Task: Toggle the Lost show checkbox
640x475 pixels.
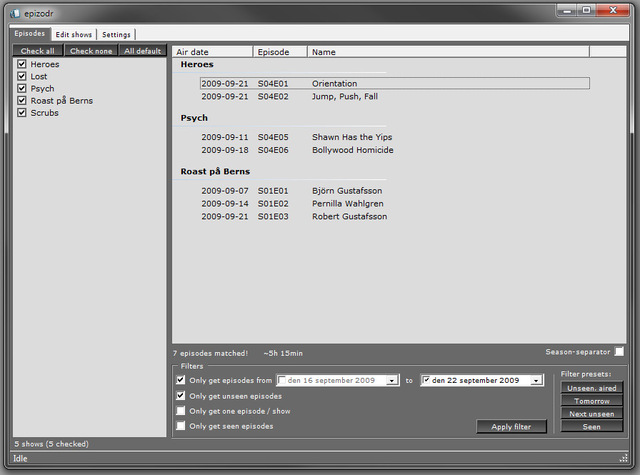Action: pos(21,76)
